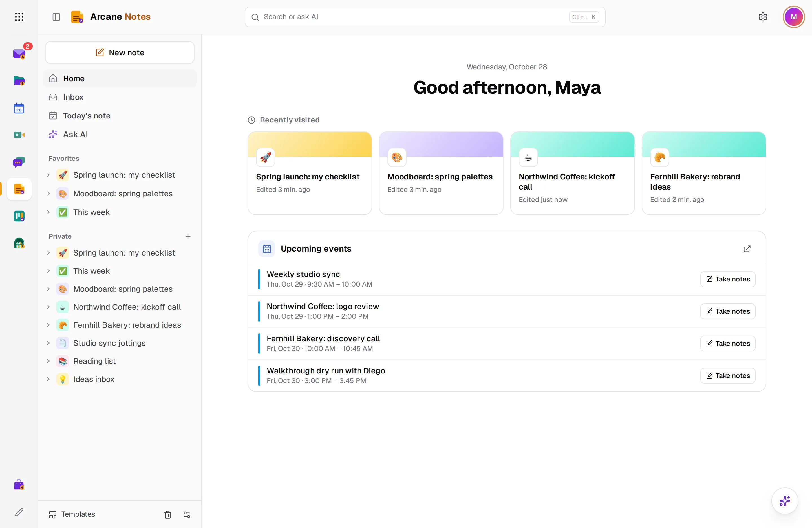Click the pencil edit icon in rail

[x=19, y=512]
